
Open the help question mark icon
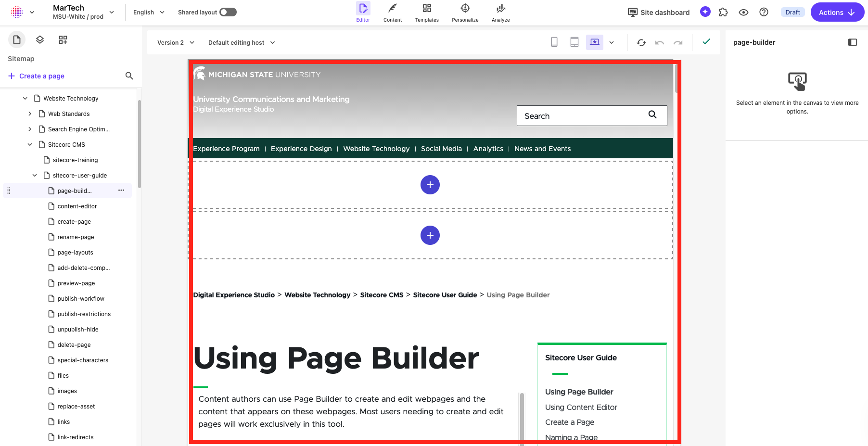pos(764,12)
